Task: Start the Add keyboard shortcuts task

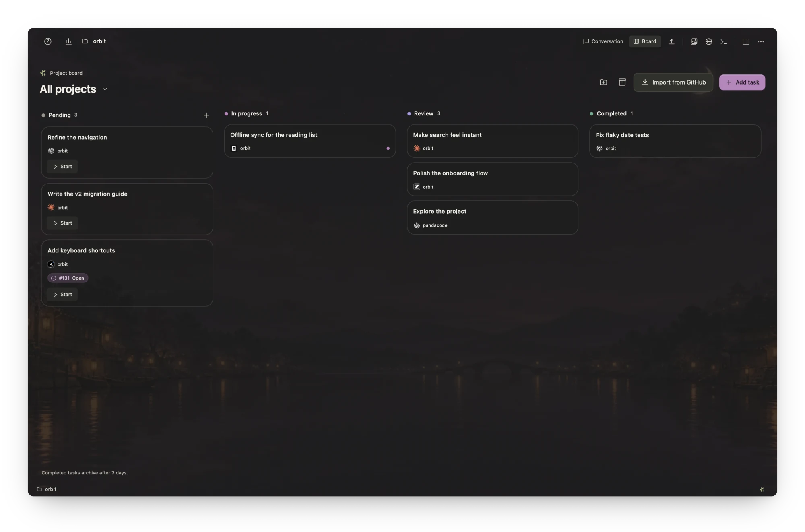Action: tap(62, 295)
